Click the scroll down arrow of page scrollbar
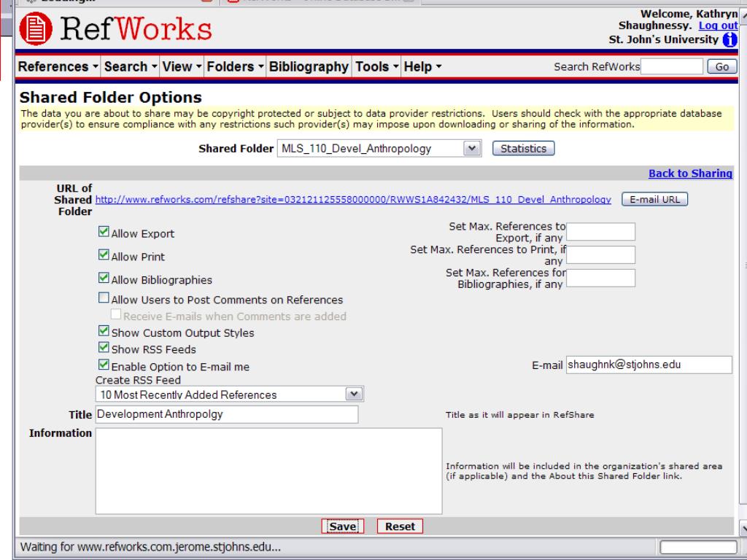This screenshot has height=560, width=747. pyautogui.click(x=742, y=527)
